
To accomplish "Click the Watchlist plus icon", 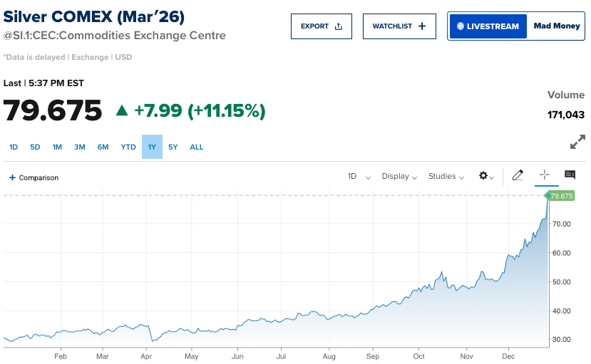I will point(422,26).
